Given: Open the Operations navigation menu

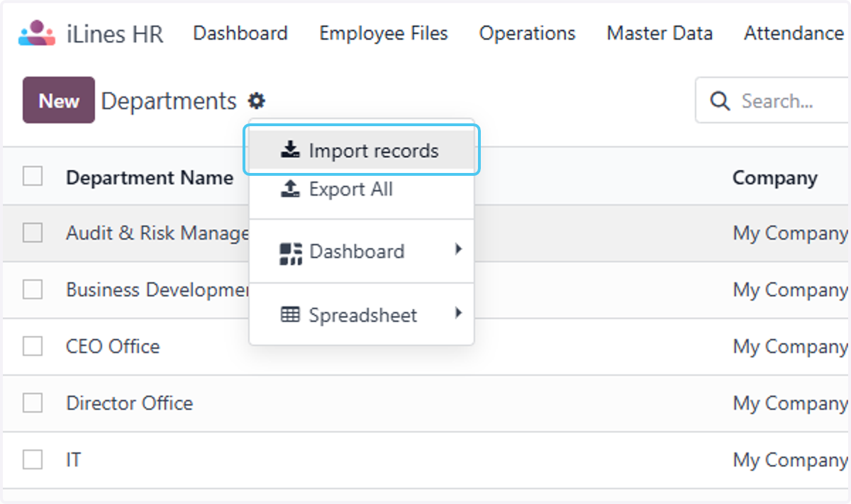Looking at the screenshot, I should tap(527, 33).
